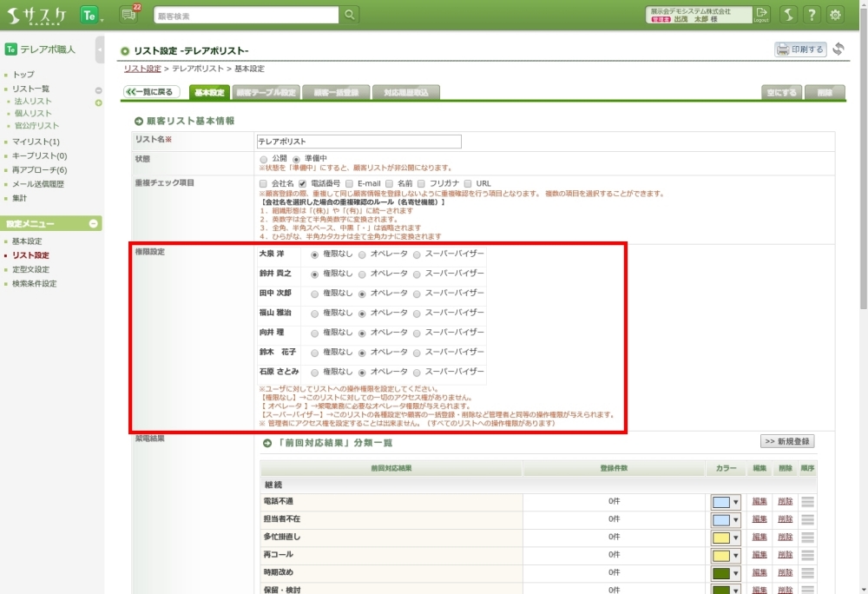
Task: Switch to 対応履歴取込 tab
Action: pyautogui.click(x=405, y=92)
